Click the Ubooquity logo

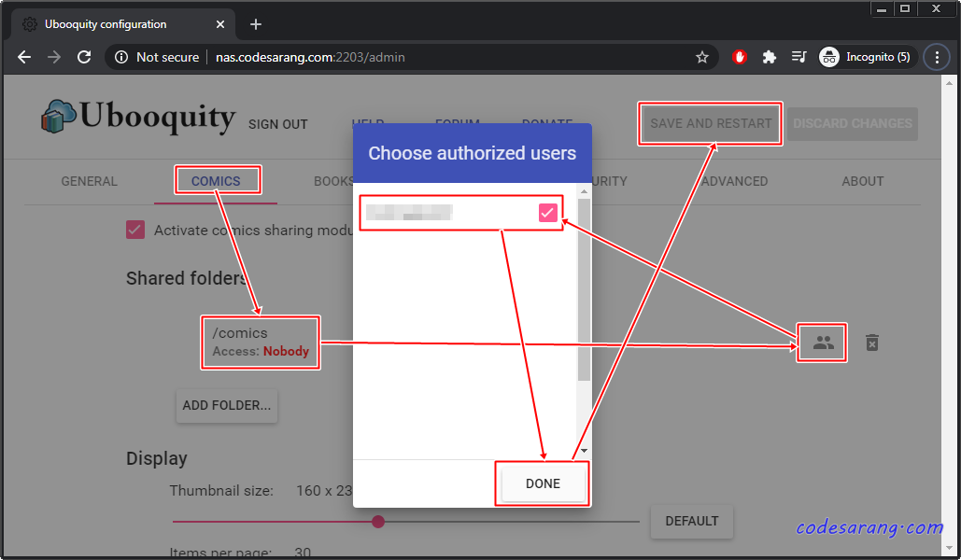[138, 117]
